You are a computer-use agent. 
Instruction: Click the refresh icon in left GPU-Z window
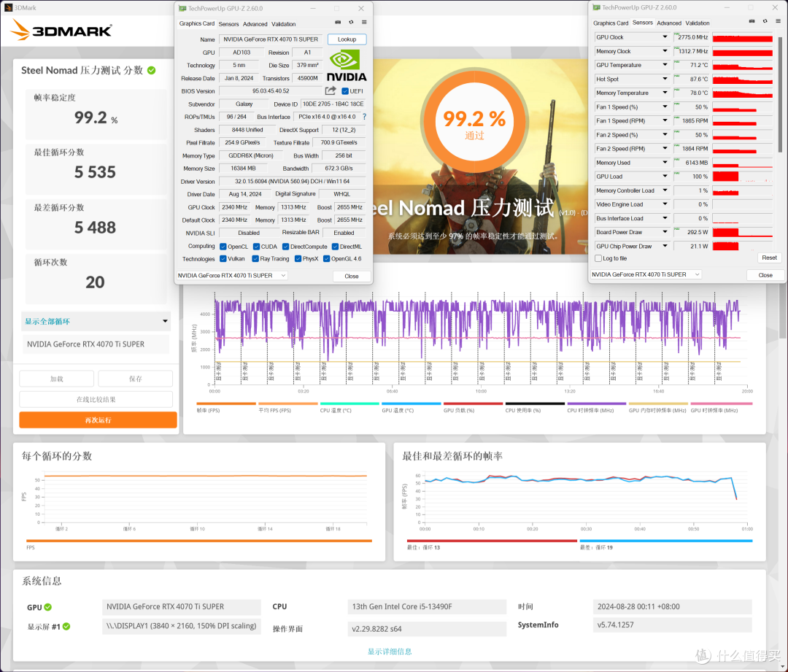(x=351, y=23)
